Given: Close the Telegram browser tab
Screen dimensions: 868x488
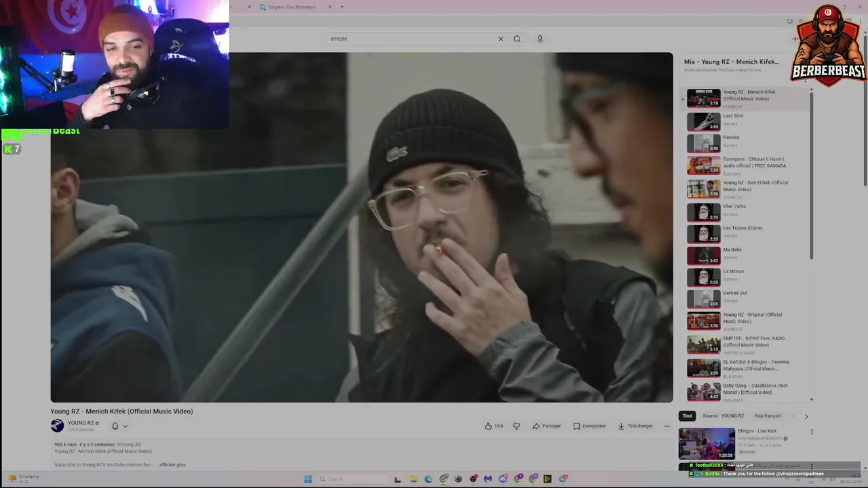Looking at the screenshot, I should coord(330,7).
